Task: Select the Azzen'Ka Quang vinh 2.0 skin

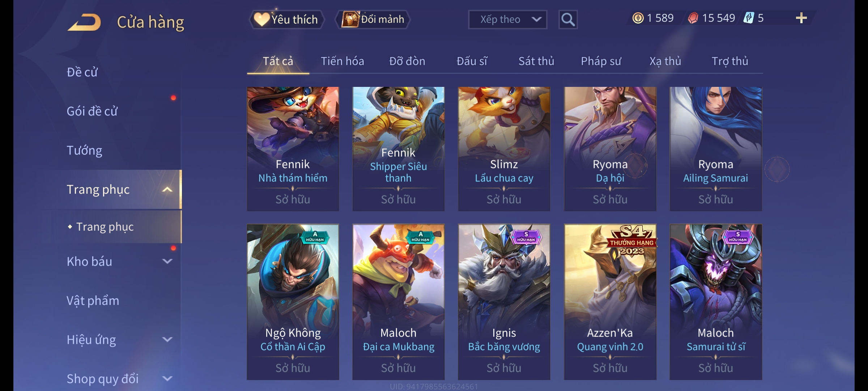Action: (x=610, y=302)
